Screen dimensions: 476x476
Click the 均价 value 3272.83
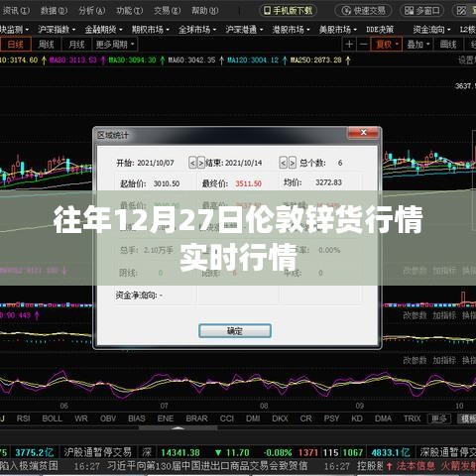click(x=328, y=182)
